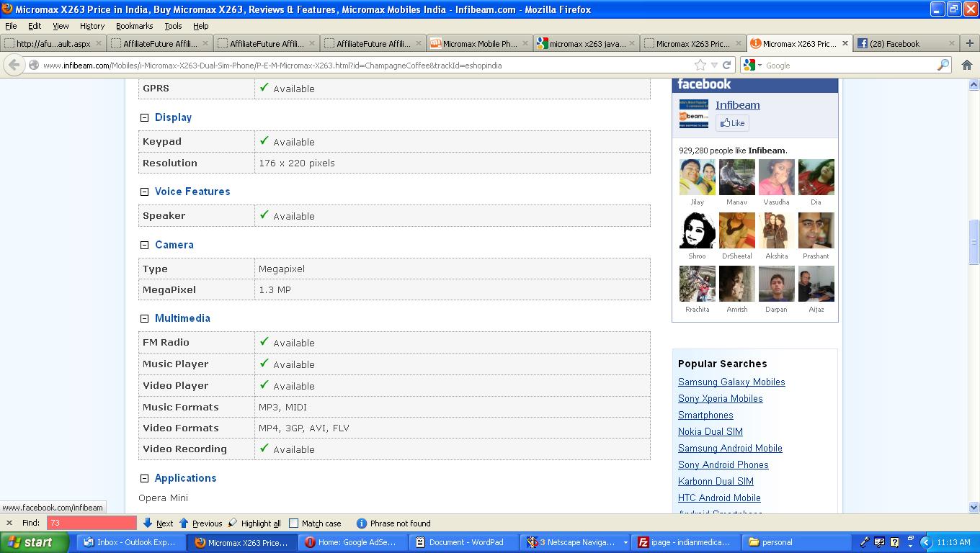Click the Windows Start button
The width and height of the screenshot is (980, 553).
pyautogui.click(x=30, y=542)
